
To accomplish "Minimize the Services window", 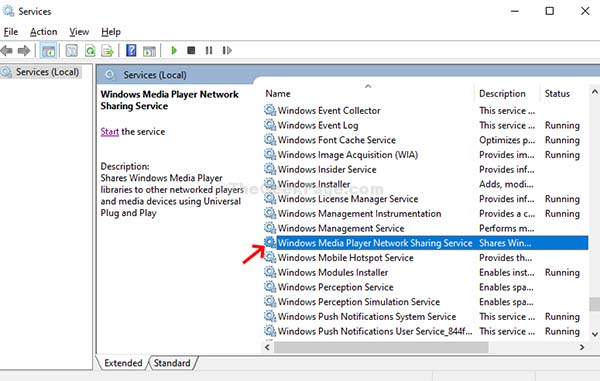I will coord(515,11).
